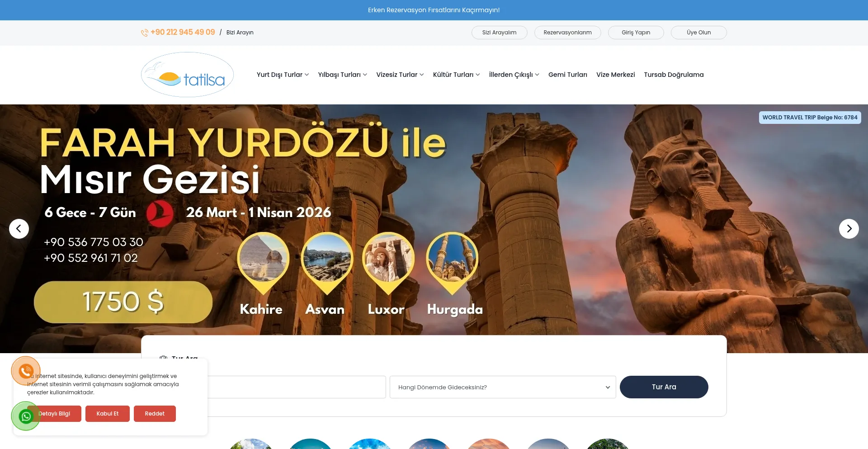Reject cookies with Reddet button

pyautogui.click(x=155, y=414)
